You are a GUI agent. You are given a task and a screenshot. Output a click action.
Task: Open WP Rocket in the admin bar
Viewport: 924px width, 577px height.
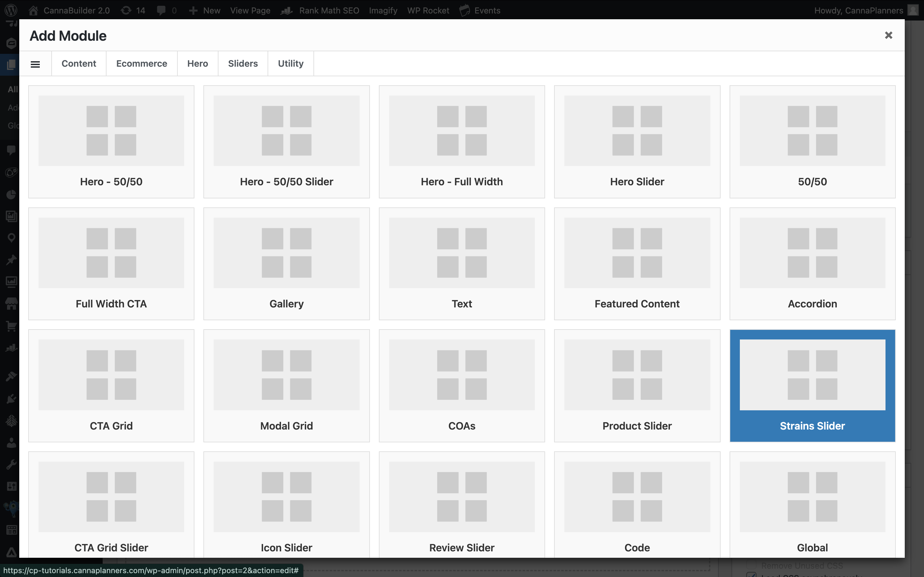[x=428, y=10]
